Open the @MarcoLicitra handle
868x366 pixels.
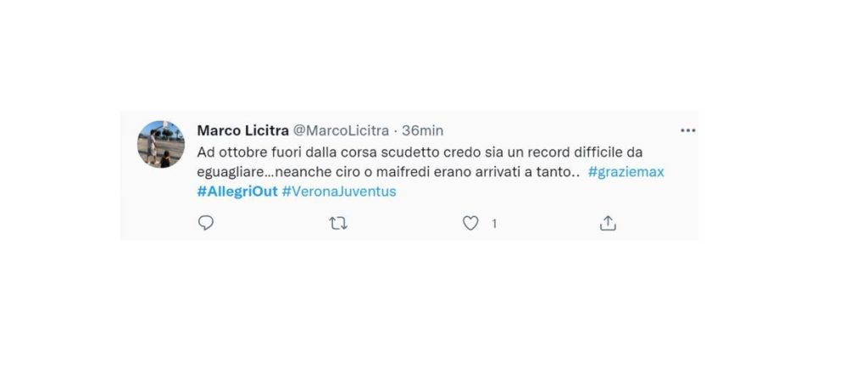pos(341,130)
